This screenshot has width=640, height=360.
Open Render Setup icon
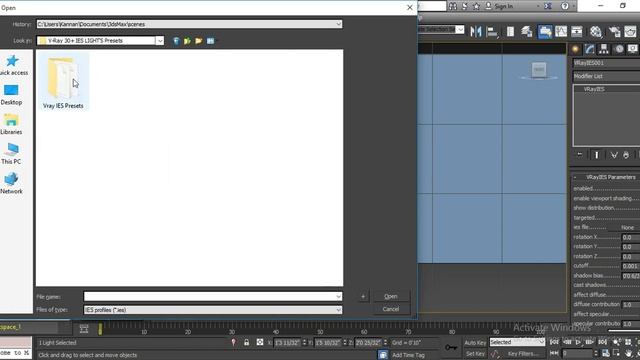(614, 31)
